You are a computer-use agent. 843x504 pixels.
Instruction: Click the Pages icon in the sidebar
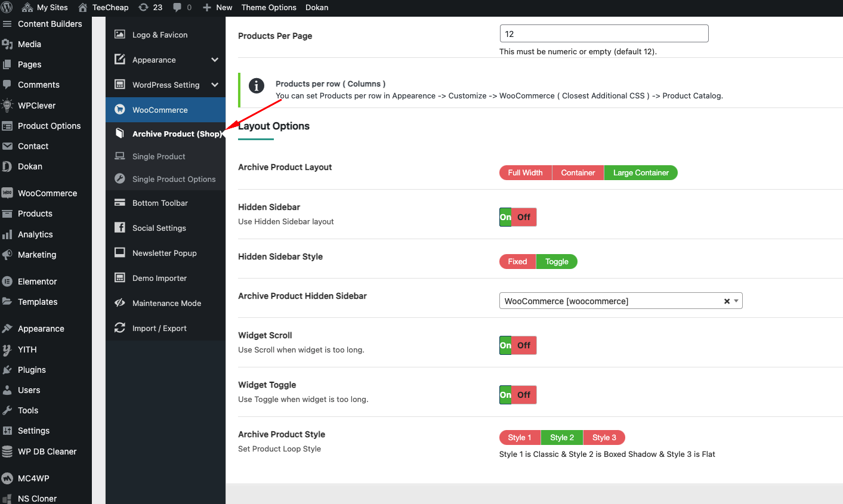point(7,64)
